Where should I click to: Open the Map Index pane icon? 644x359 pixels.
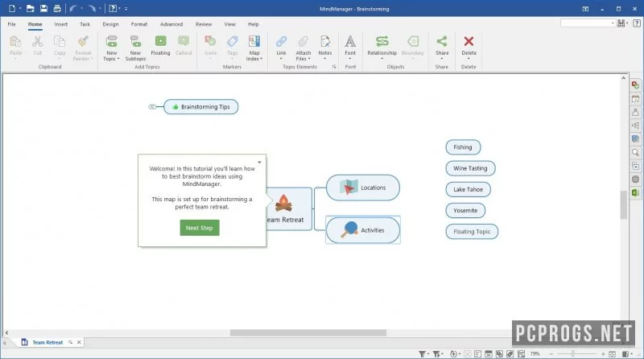[x=254, y=41]
